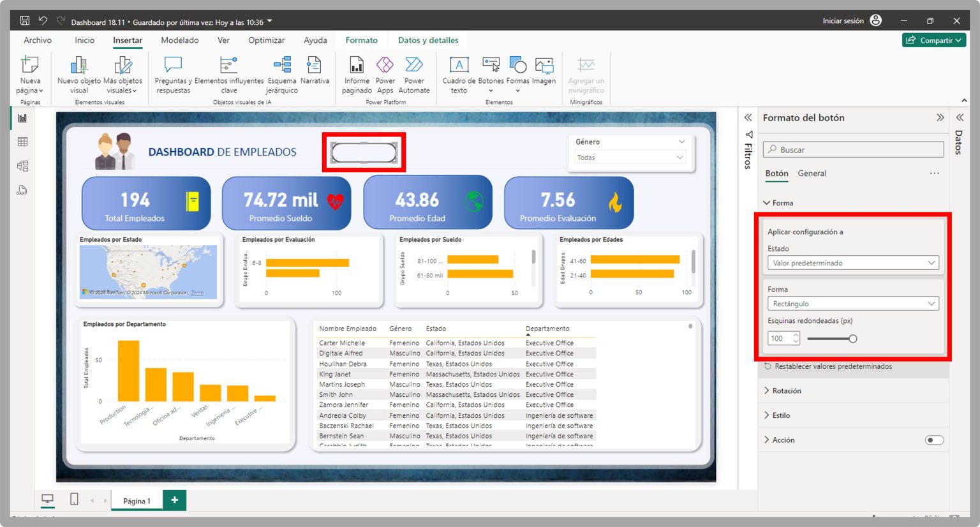Switch to report view in left sidebar
Image resolution: width=980 pixels, height=527 pixels.
[x=22, y=118]
